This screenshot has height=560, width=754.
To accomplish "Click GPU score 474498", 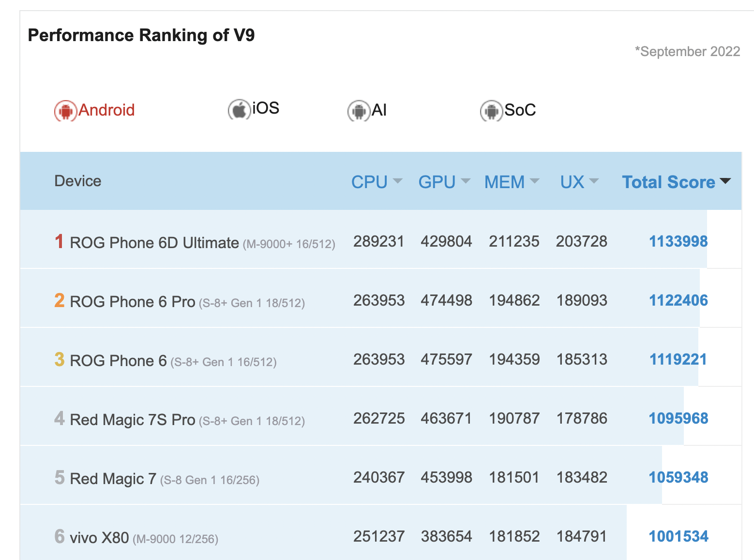I will coord(446,300).
